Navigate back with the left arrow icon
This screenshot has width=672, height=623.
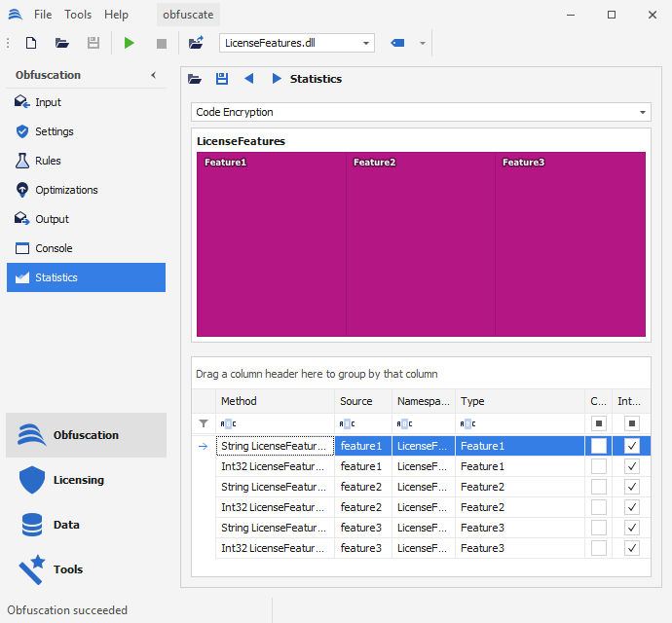pyautogui.click(x=249, y=79)
